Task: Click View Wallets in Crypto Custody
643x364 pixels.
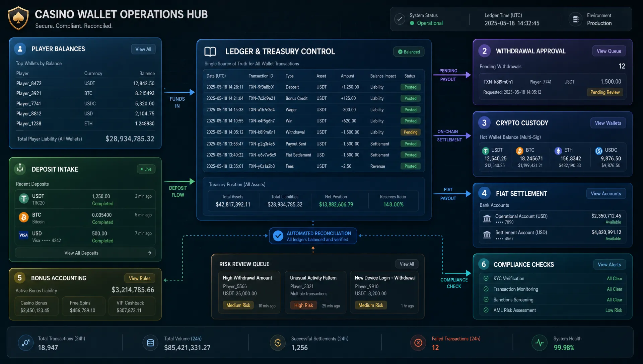Action: click(x=608, y=123)
